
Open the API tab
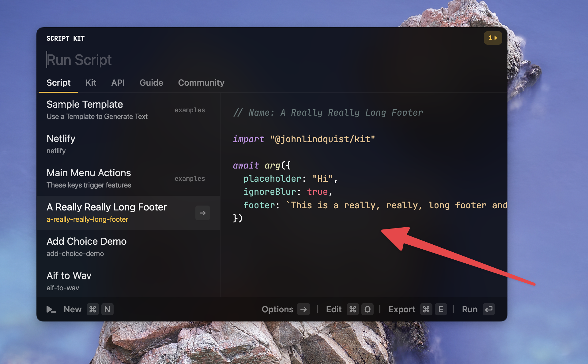click(x=118, y=83)
